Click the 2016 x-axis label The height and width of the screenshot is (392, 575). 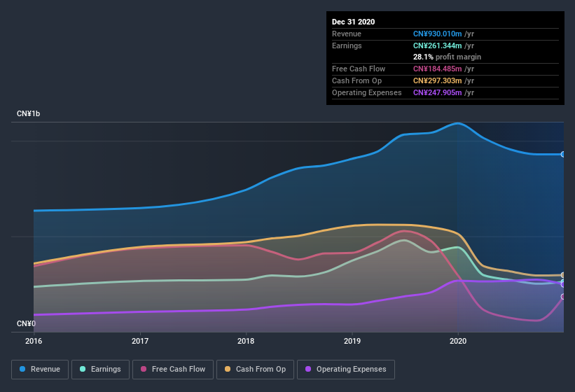34,341
